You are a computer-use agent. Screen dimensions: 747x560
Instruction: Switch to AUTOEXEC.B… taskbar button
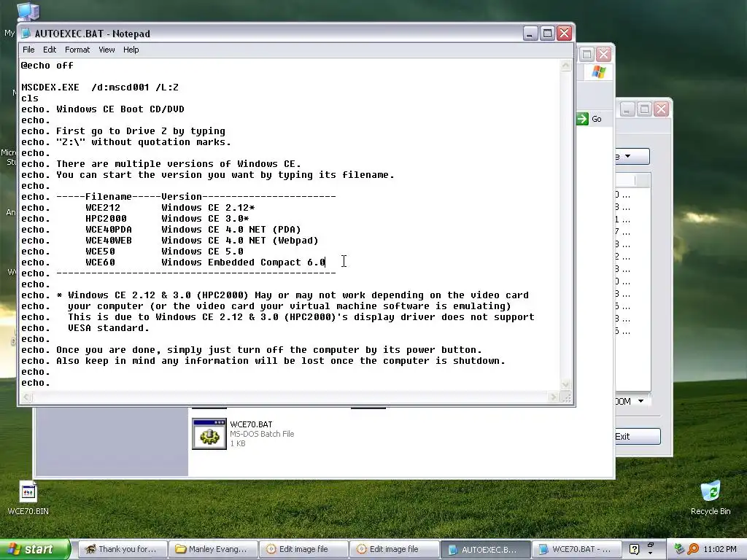coord(485,549)
